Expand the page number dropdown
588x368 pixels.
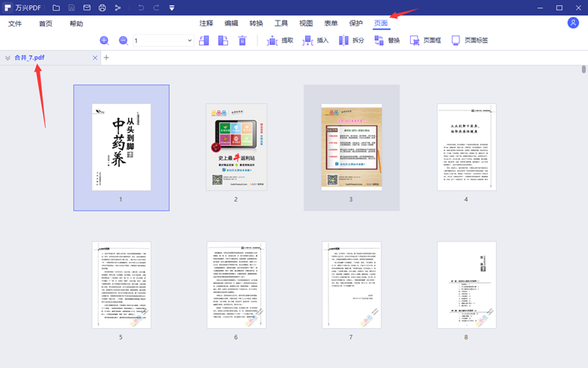(x=189, y=40)
